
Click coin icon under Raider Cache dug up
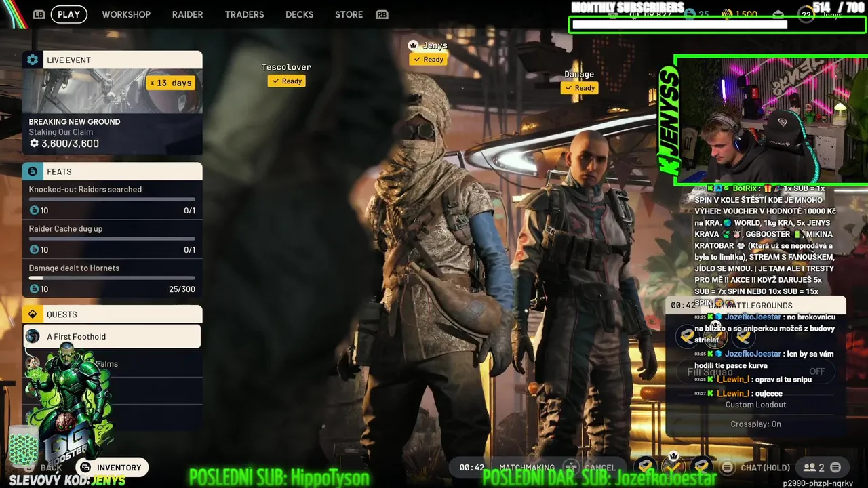34,250
